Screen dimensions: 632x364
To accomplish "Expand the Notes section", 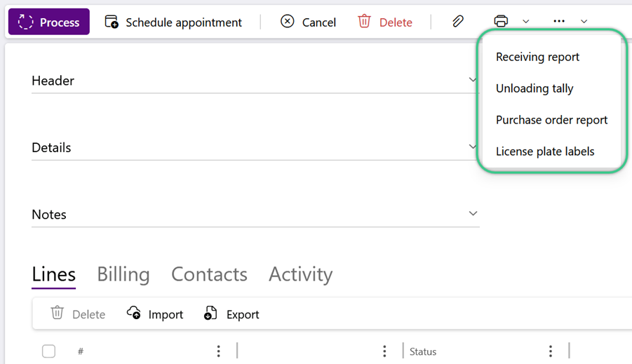I will (255, 214).
